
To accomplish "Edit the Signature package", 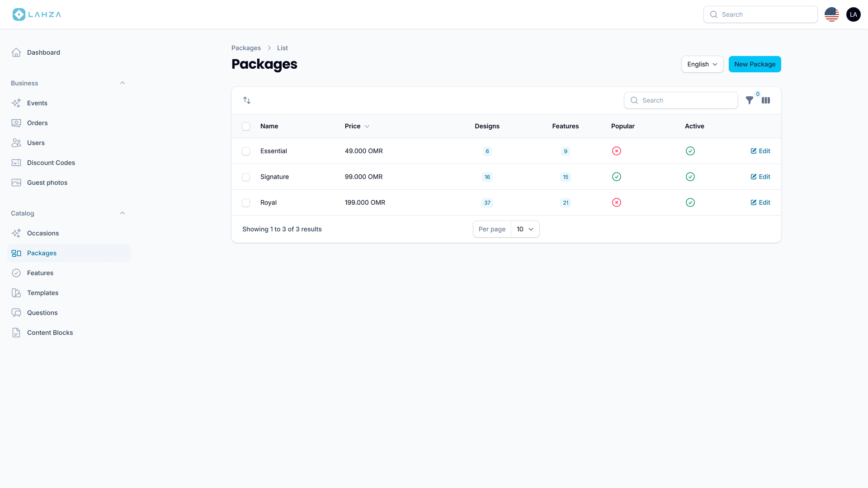I will [x=760, y=177].
